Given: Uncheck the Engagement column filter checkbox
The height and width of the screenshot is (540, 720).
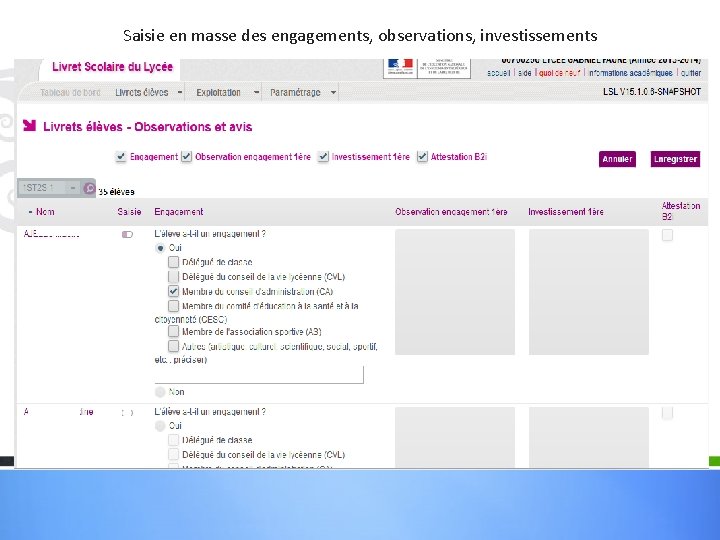Looking at the screenshot, I should click(120, 157).
